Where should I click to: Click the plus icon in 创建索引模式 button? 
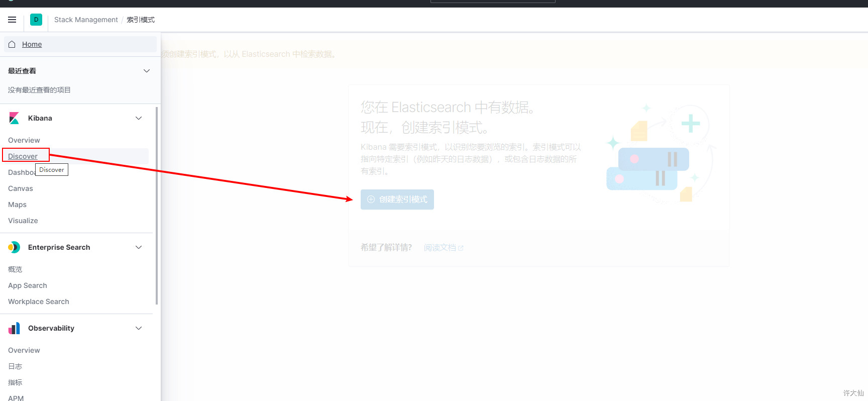pos(371,199)
